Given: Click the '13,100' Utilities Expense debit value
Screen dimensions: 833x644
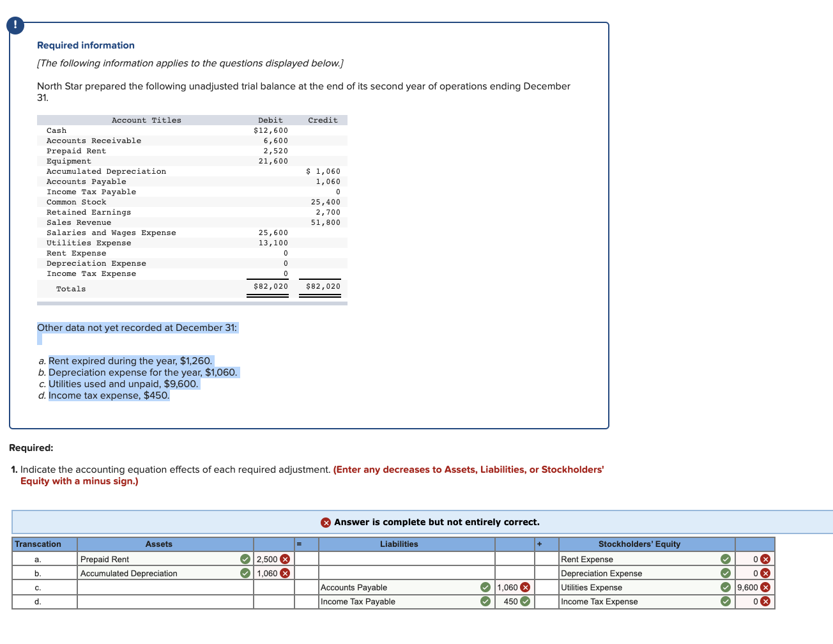Looking at the screenshot, I should click(x=273, y=243).
